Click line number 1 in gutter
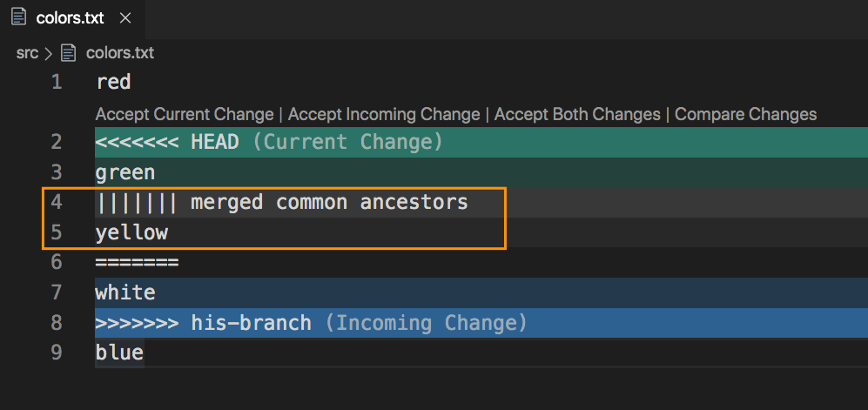This screenshot has width=868, height=410. pyautogui.click(x=57, y=83)
